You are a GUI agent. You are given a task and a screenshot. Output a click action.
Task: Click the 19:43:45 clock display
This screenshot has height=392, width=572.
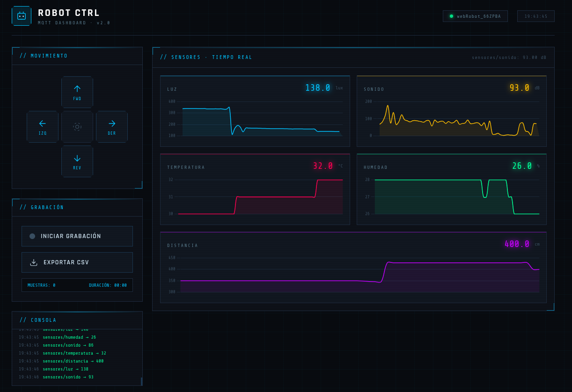point(536,16)
